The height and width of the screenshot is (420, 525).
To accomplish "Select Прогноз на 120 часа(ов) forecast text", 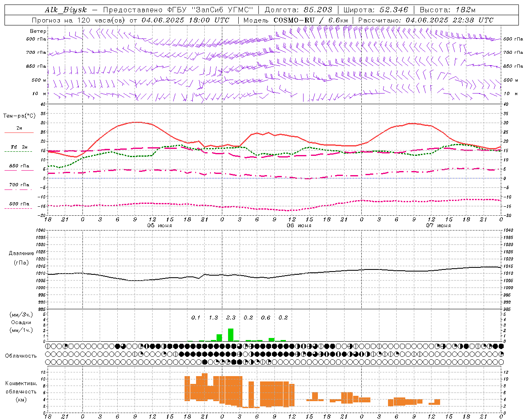I will (79, 20).
